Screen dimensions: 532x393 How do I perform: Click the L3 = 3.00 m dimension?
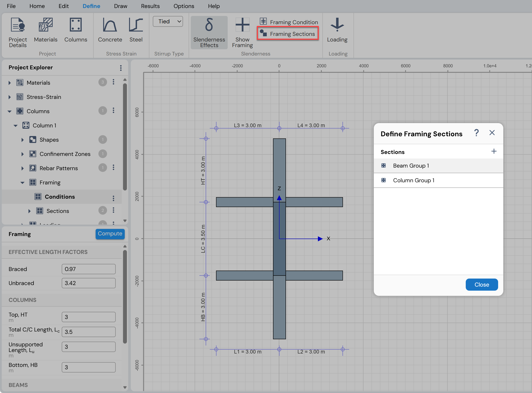248,125
